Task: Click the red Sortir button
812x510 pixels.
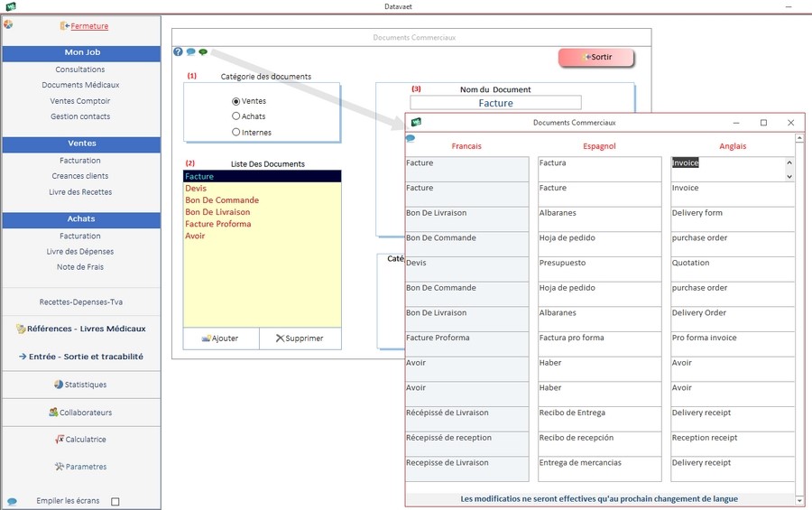Action: [596, 57]
